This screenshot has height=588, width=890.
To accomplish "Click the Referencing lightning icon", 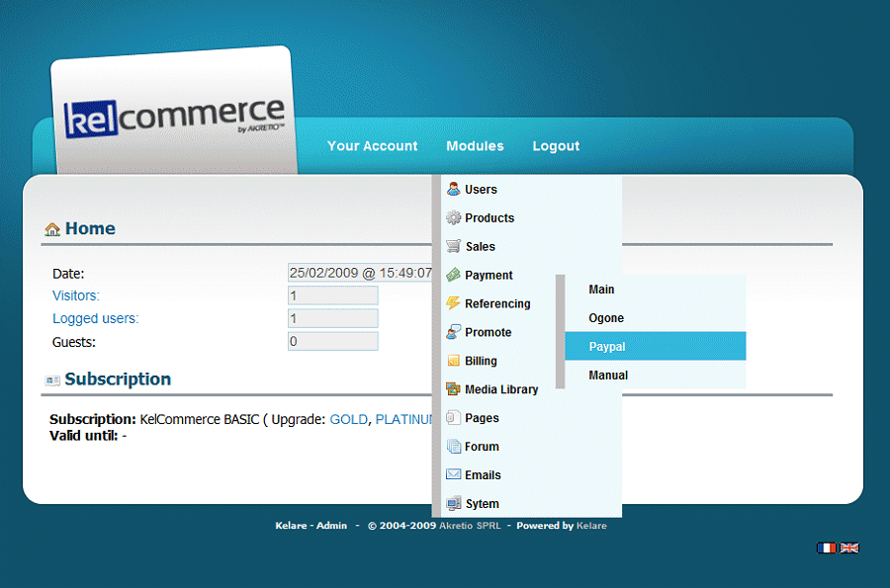I will [x=453, y=303].
